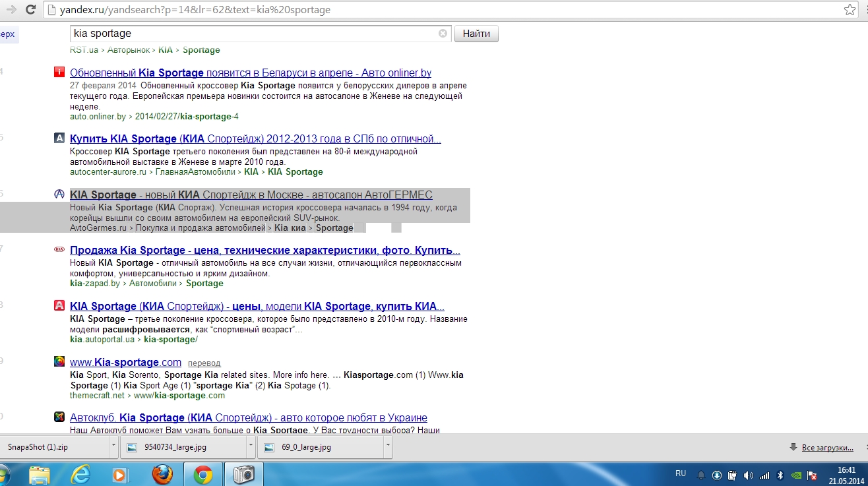Click the Найти search button
The width and height of the screenshot is (868, 486).
476,34
